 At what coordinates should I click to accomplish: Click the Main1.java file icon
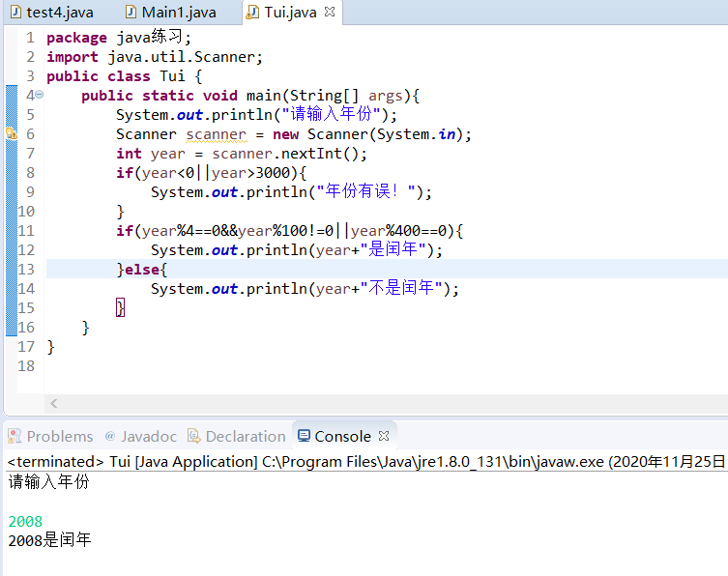[131, 12]
